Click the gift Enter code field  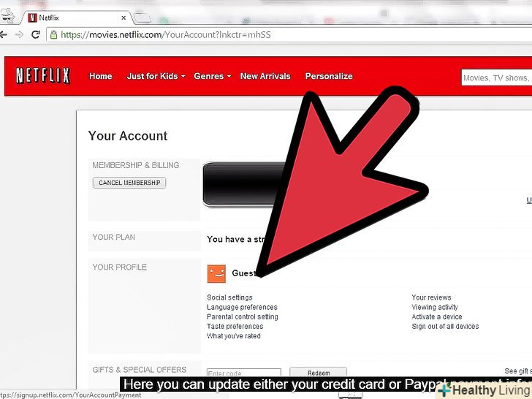[x=244, y=373]
